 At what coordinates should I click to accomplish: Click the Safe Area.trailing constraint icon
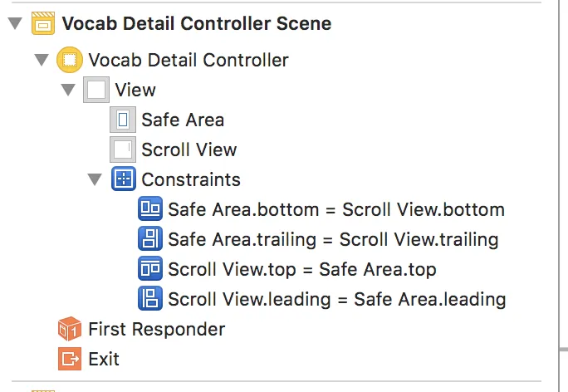tap(149, 240)
